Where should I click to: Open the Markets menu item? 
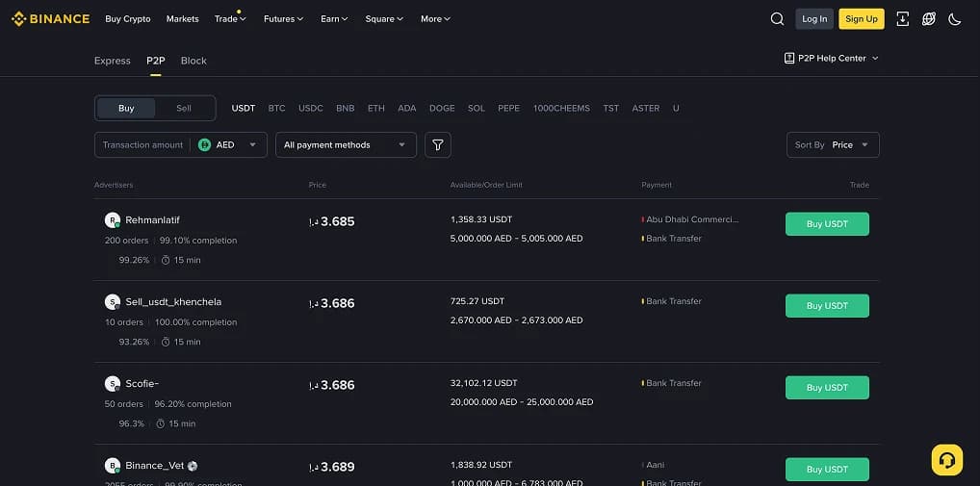point(183,18)
